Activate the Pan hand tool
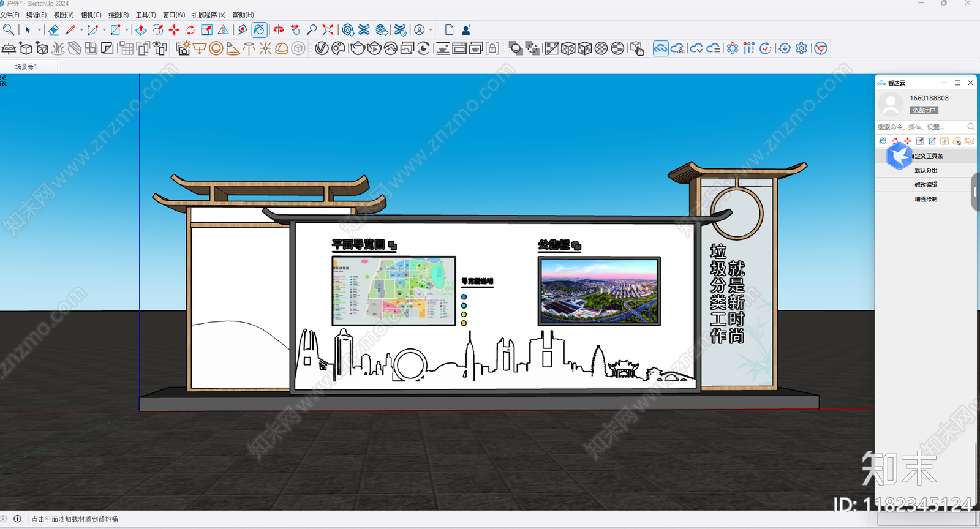Image resolution: width=980 pixels, height=529 pixels. click(295, 29)
